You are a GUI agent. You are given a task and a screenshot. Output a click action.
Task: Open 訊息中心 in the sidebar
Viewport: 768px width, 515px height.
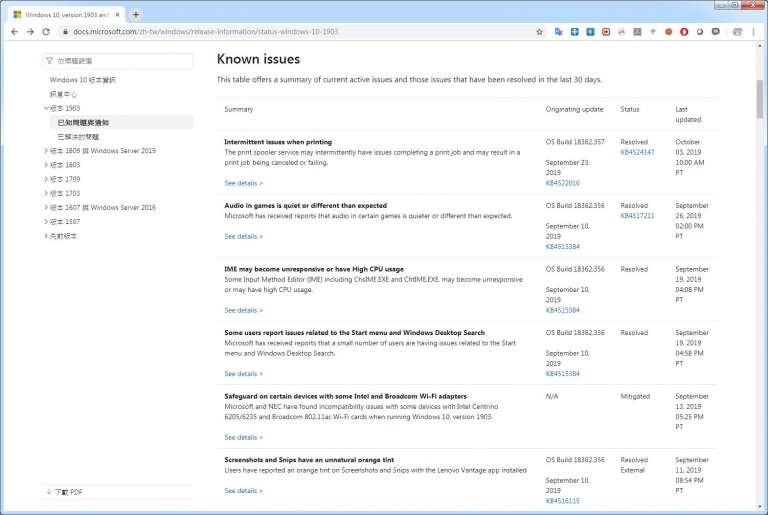coord(63,94)
